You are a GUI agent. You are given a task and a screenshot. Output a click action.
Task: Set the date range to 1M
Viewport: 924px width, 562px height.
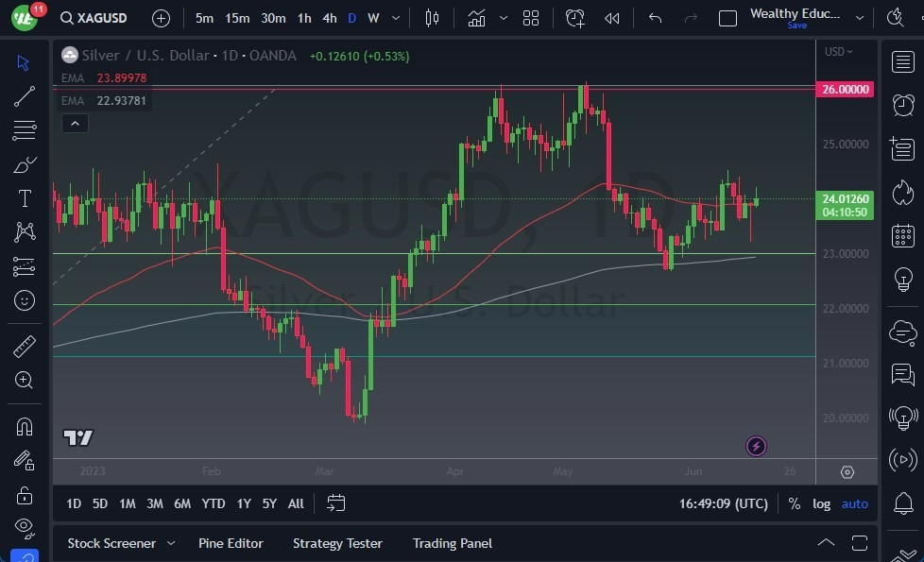[x=128, y=503]
